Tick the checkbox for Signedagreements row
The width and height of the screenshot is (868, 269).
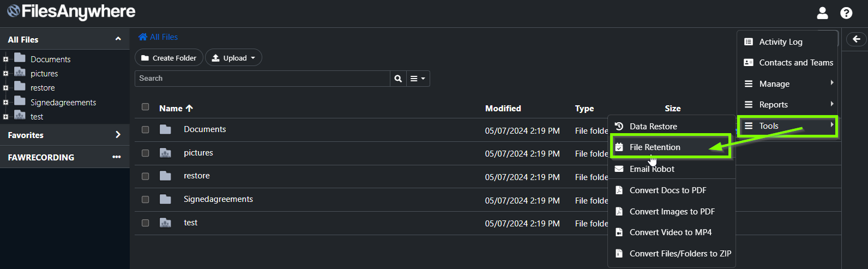coord(145,200)
